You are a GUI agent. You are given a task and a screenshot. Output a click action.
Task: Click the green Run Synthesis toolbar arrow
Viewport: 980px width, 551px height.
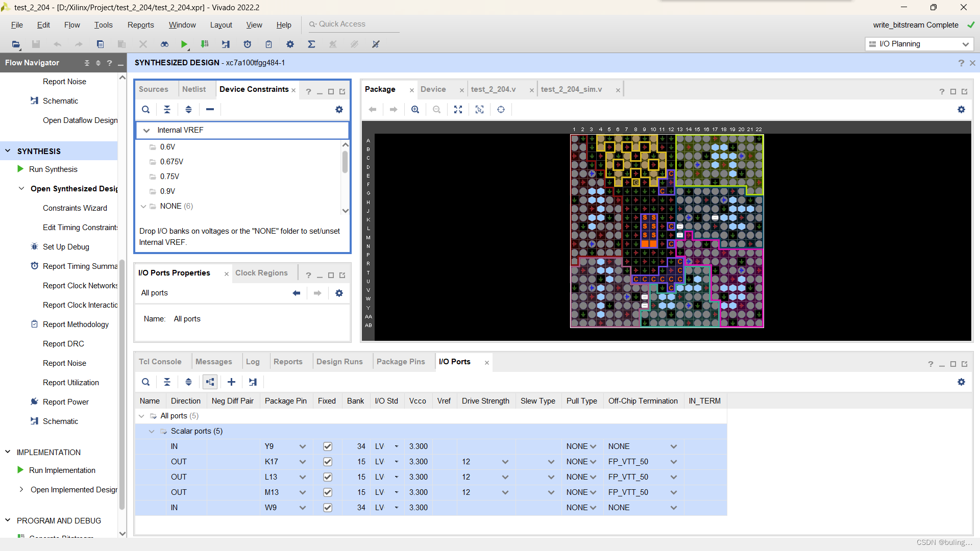184,44
